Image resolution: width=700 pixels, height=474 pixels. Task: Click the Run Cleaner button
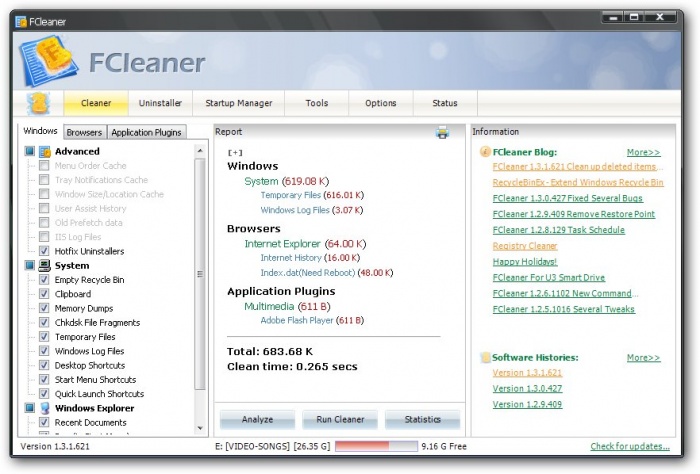click(x=340, y=420)
